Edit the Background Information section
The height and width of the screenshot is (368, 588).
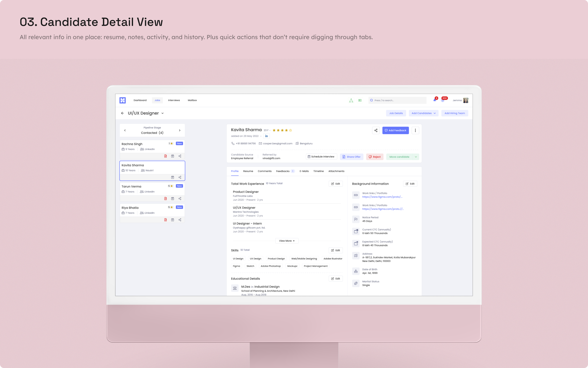pos(410,184)
